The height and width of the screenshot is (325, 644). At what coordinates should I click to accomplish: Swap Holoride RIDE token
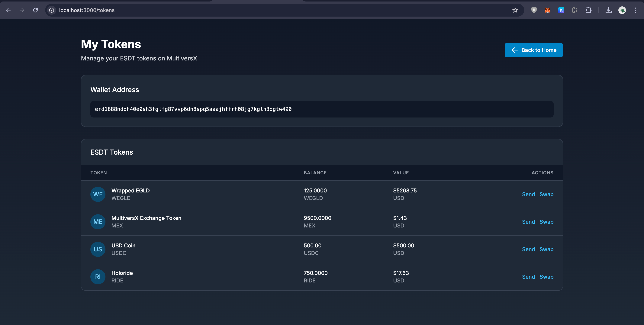click(546, 277)
